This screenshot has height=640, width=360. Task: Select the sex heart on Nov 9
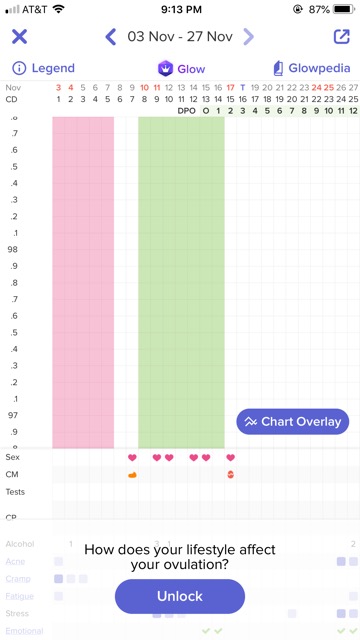132,458
